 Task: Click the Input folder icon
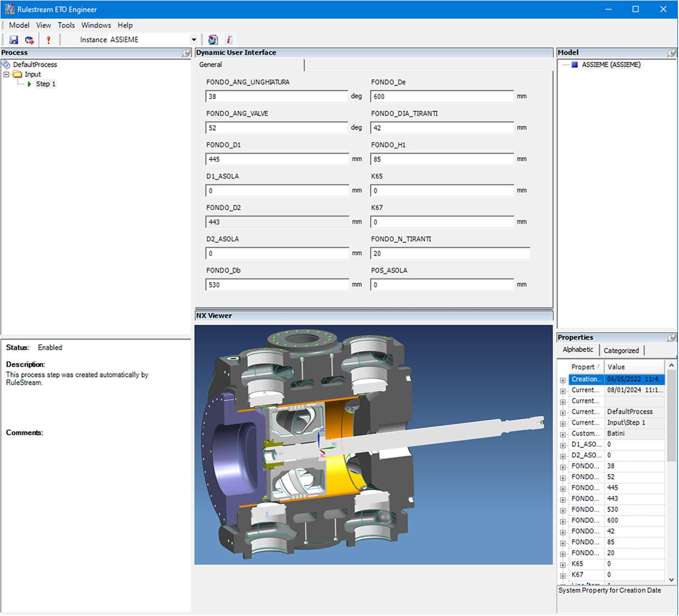(17, 74)
